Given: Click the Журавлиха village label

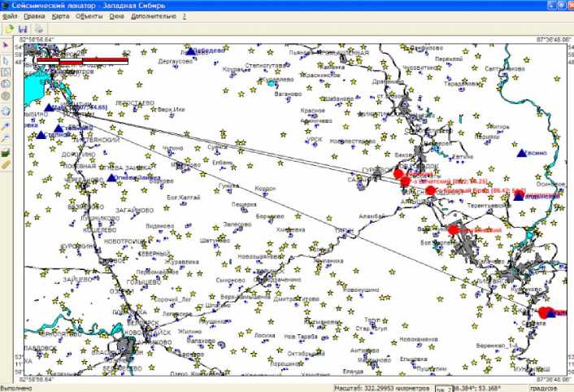Looking at the screenshot, I should [181, 262].
